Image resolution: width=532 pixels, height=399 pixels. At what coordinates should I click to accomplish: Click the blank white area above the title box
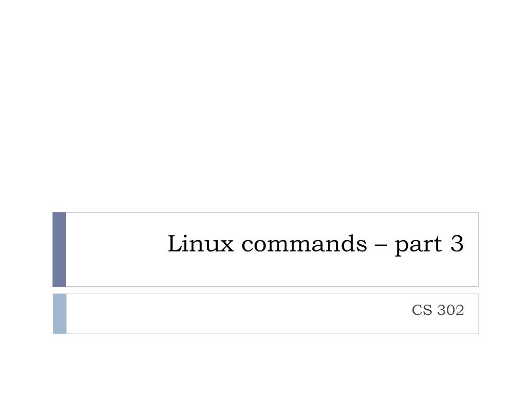click(x=266, y=105)
